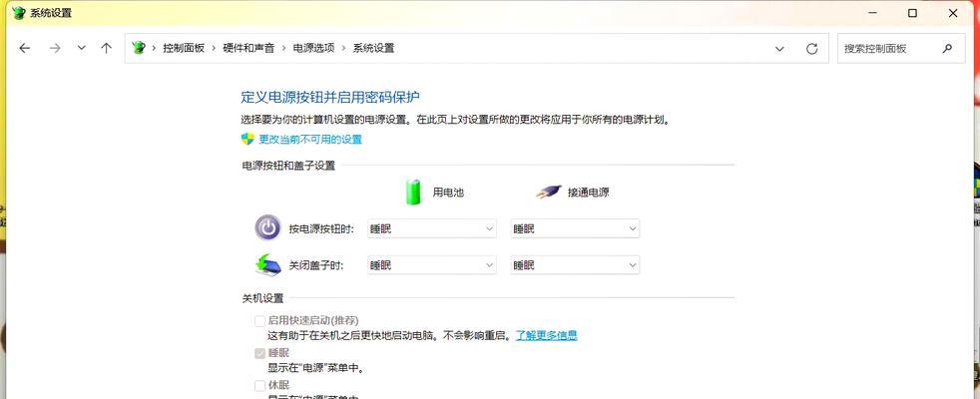The image size is (980, 399).
Task: Click the laptop lid icon beside 关闭盖子时
Action: 268,264
